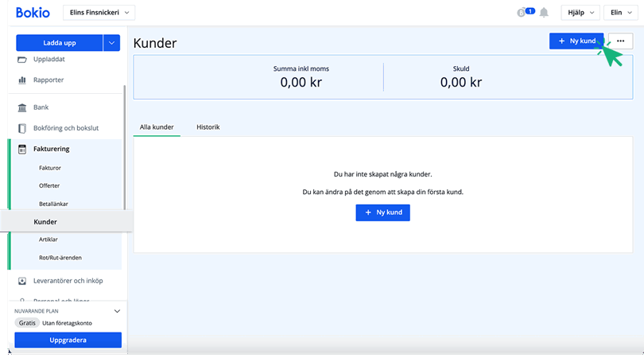Open the notifications bell icon

[544, 13]
